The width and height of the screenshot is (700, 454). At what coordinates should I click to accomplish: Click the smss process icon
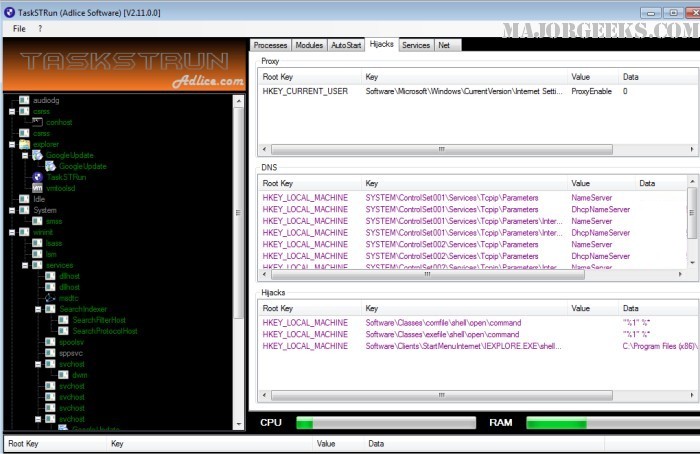(38, 221)
